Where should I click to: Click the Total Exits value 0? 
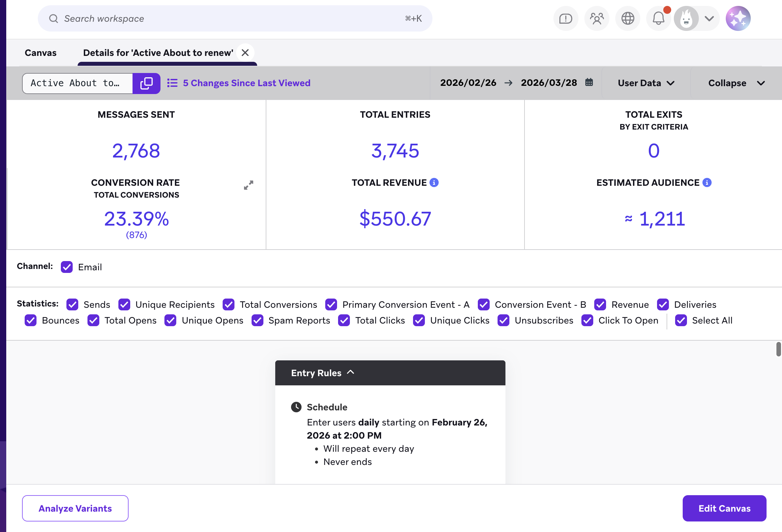tap(654, 151)
